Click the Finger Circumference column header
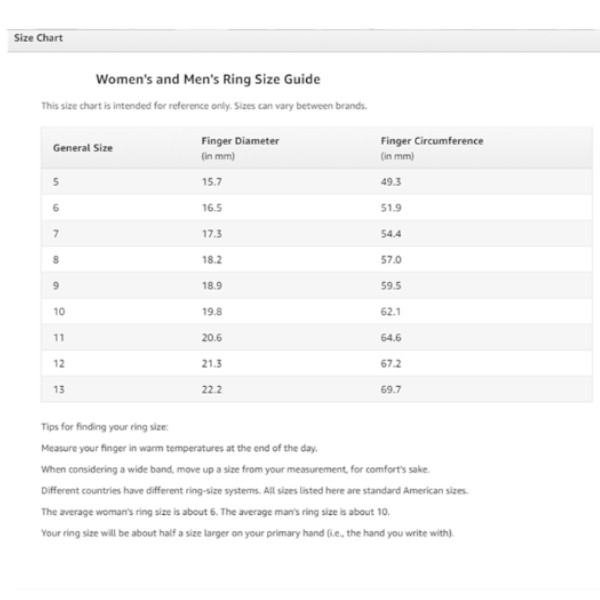 432,141
